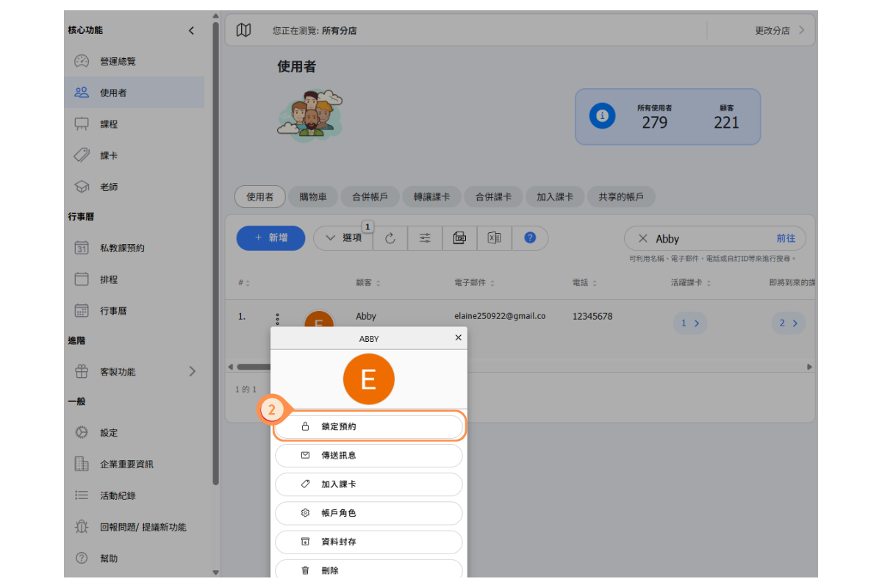Click the Excel export icon
Image resolution: width=882 pixels, height=588 pixels.
[x=495, y=238]
